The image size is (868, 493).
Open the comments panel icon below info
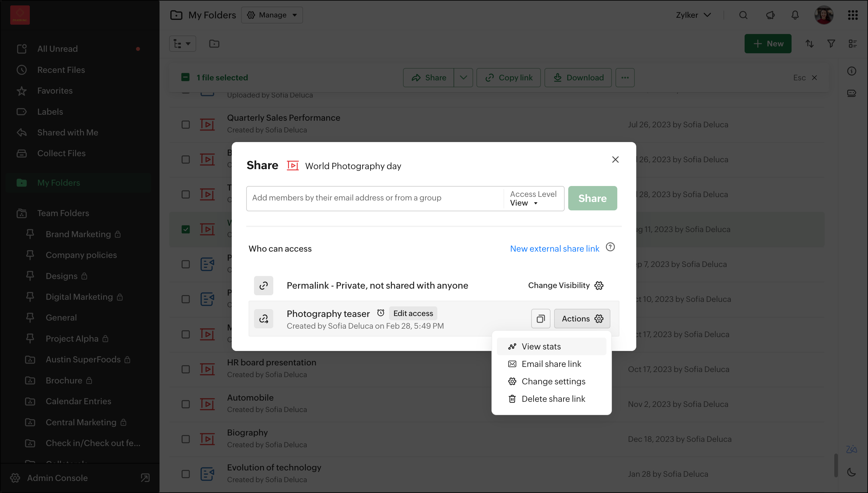[852, 93]
